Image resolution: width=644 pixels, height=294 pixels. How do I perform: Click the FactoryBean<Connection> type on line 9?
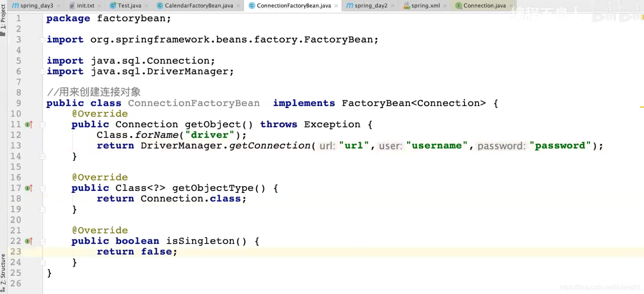pos(414,103)
